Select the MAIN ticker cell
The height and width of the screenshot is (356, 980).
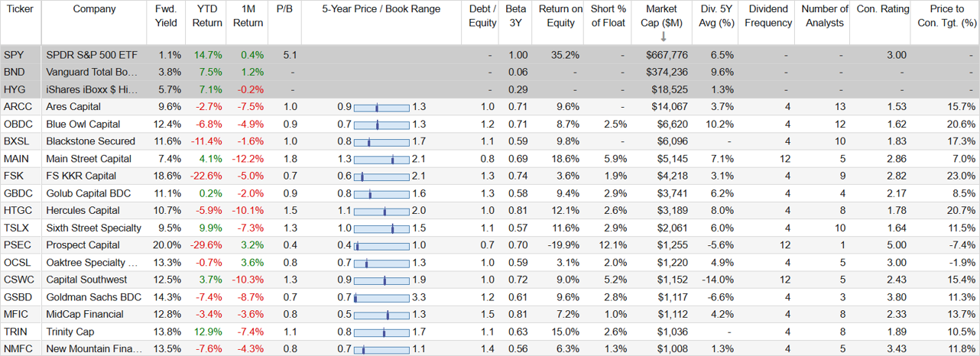[x=17, y=159]
